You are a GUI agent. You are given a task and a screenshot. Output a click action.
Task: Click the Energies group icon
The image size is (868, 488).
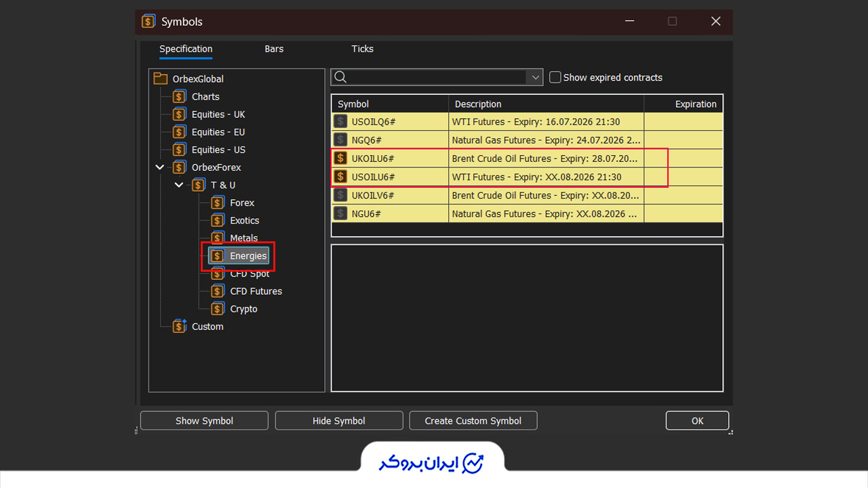coord(217,256)
